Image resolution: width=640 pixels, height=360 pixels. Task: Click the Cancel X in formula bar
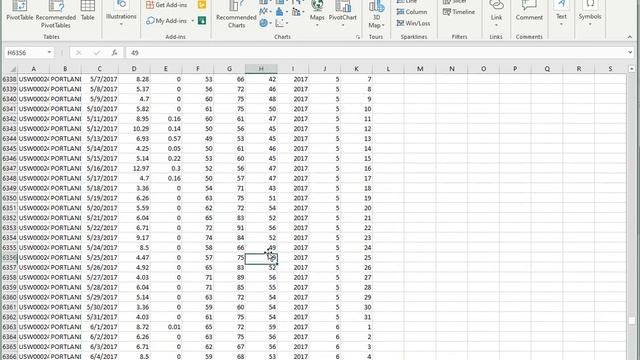pyautogui.click(x=78, y=53)
